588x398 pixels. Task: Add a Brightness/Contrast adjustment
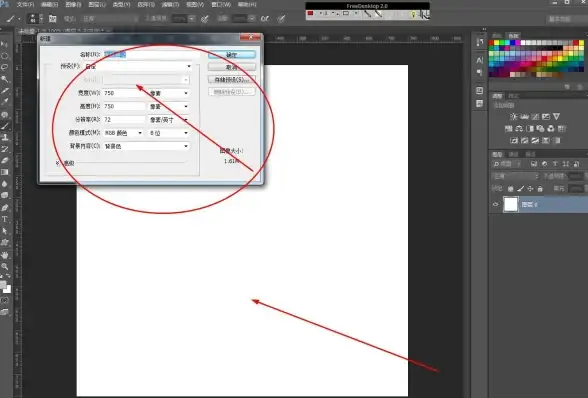pyautogui.click(x=513, y=117)
